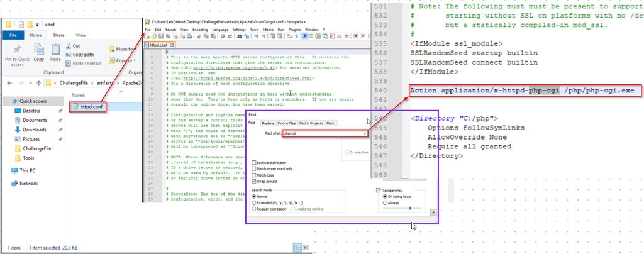This screenshot has width=644, height=254.
Task: Open Documents in the Explorer sidebar
Action: point(34,120)
